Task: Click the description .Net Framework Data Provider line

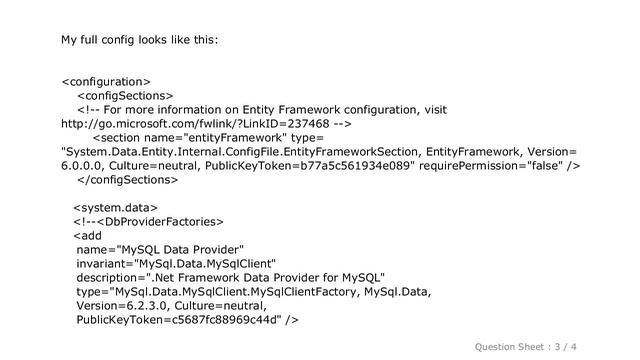Action: pyautogui.click(x=231, y=278)
